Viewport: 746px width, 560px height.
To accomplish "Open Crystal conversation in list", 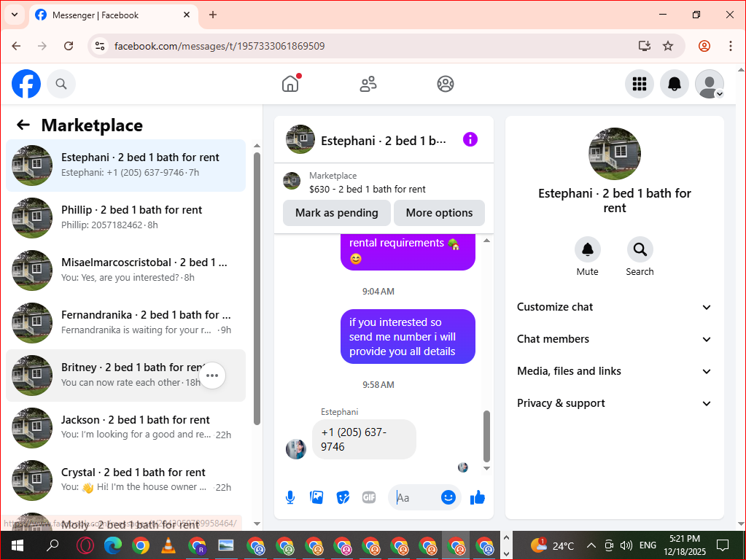I will coord(126,480).
